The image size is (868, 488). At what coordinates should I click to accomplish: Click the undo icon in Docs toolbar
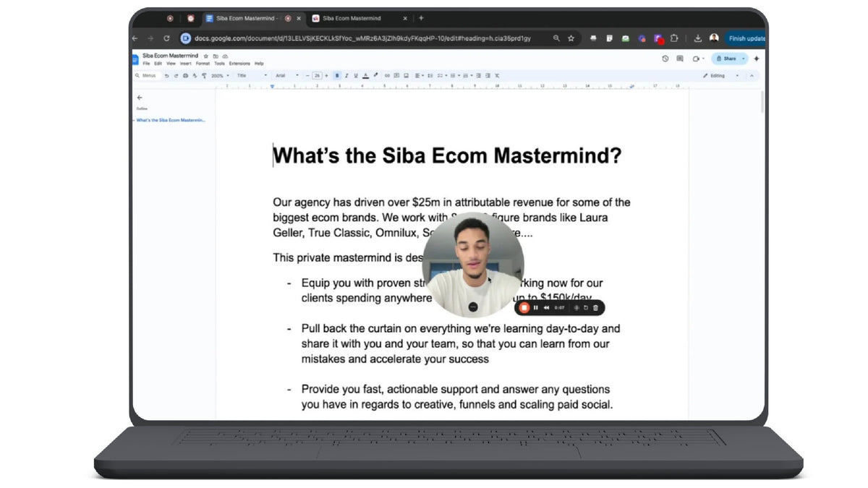[166, 75]
